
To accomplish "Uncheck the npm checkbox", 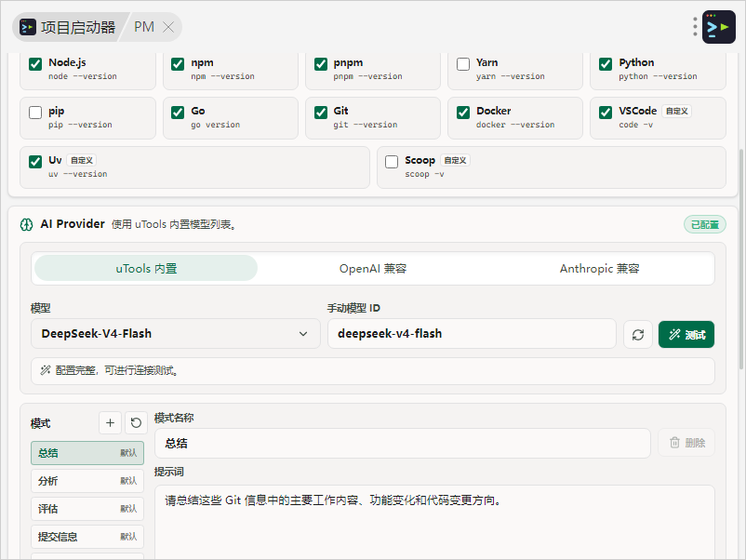I will pos(178,64).
